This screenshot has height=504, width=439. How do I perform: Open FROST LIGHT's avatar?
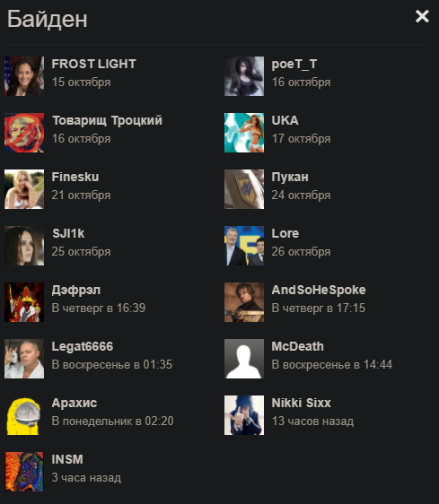point(24,76)
